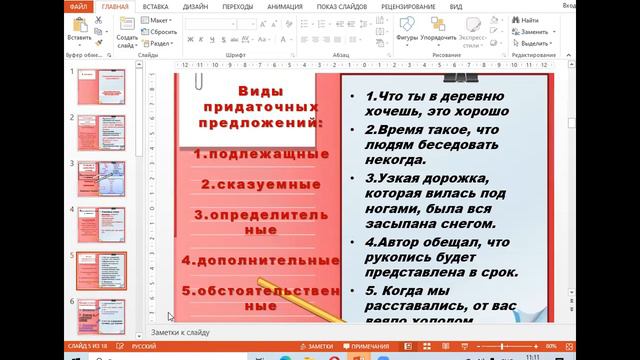Open the font size combo box
The height and width of the screenshot is (360, 640).
[x=247, y=24]
